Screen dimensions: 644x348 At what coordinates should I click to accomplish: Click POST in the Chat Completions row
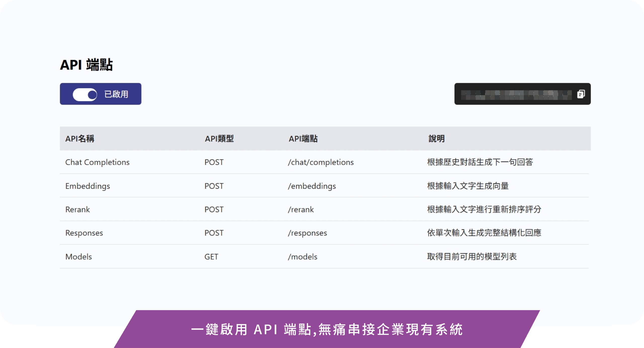214,162
